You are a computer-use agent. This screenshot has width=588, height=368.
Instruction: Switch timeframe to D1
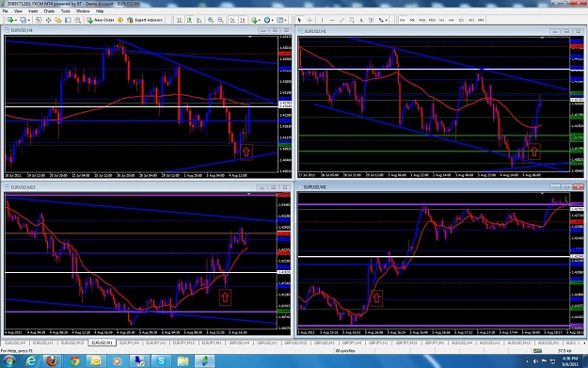coord(461,20)
